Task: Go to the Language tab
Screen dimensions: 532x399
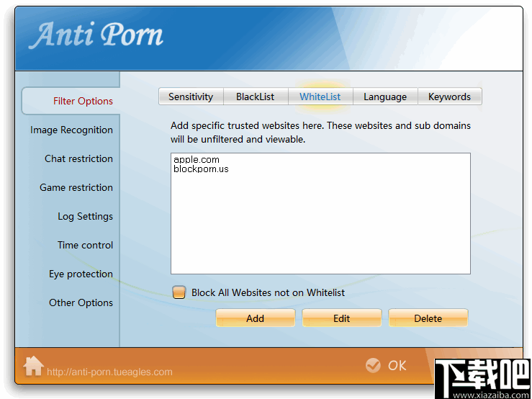Action: click(385, 97)
